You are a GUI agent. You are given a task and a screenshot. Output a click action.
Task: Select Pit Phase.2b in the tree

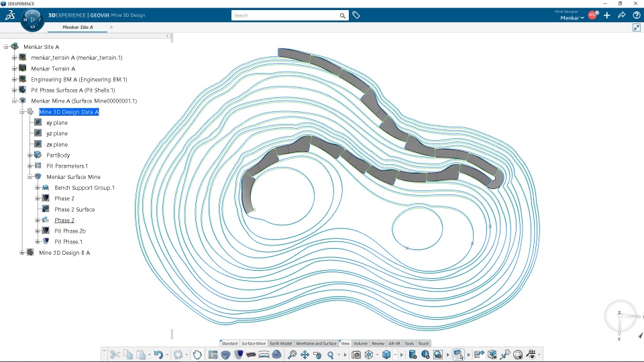[70, 231]
